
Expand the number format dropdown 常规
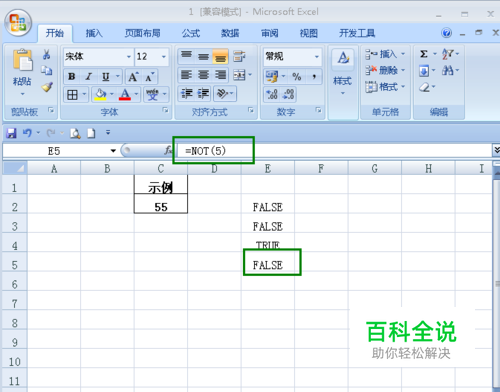(x=317, y=56)
